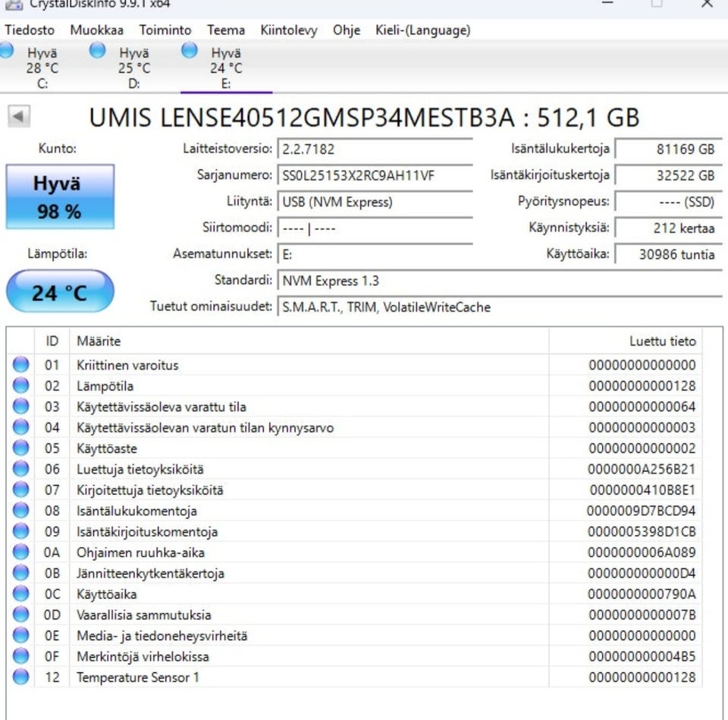Select the E: drive tab
Viewport: 728px width, 720px height.
pos(226,66)
